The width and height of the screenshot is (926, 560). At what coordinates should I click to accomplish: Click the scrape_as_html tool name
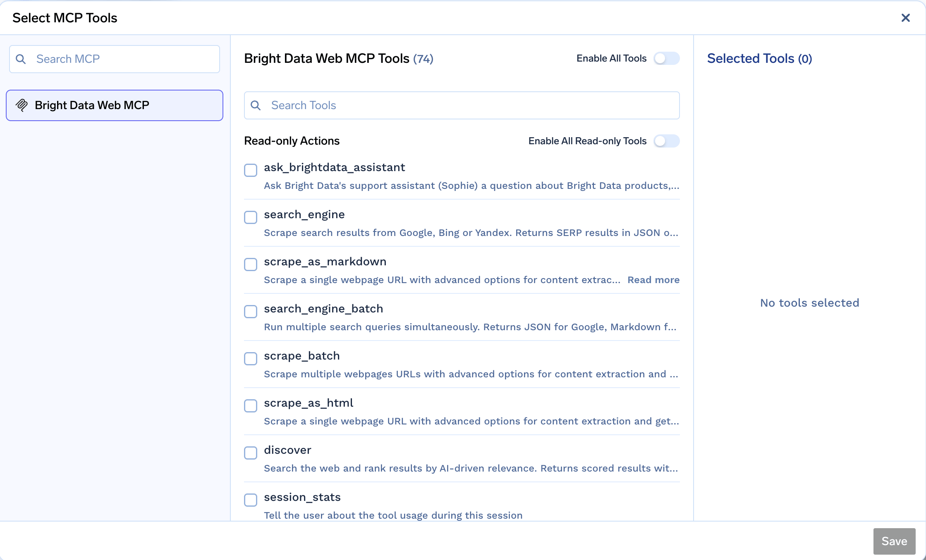point(309,403)
